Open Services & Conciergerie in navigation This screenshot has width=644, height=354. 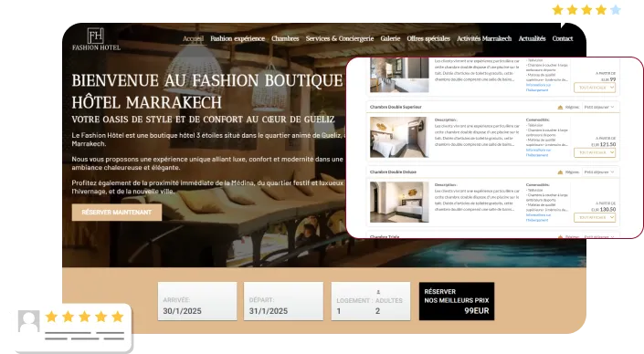[340, 38]
